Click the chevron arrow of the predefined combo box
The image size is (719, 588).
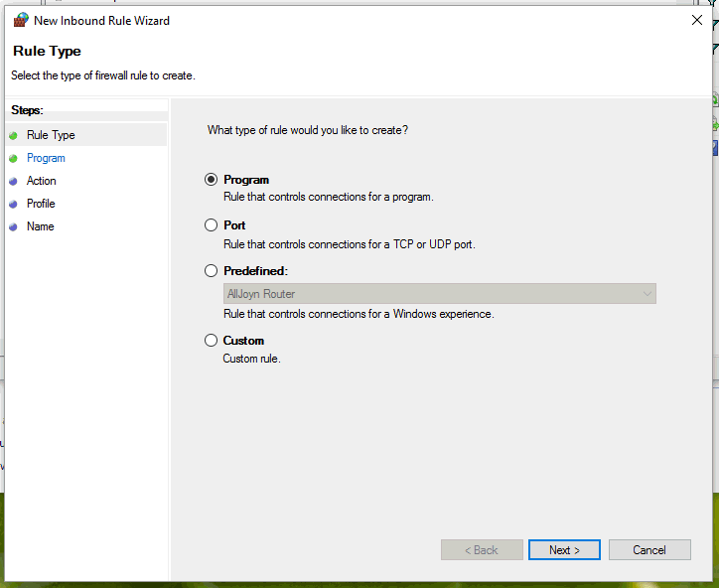click(647, 294)
